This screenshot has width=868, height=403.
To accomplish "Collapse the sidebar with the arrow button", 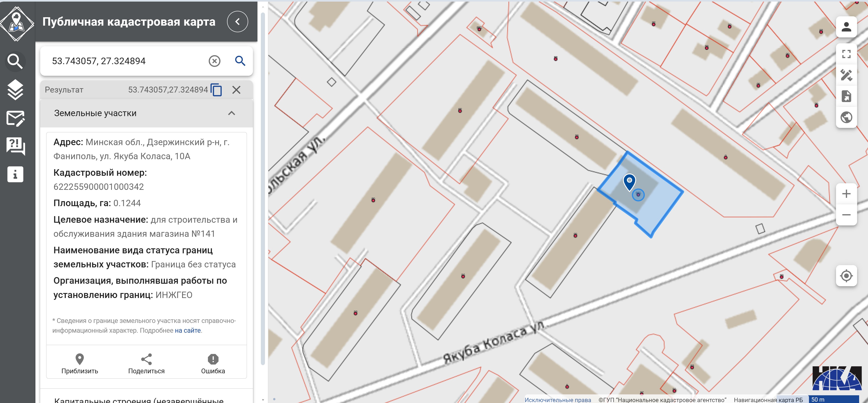I will [x=237, y=22].
